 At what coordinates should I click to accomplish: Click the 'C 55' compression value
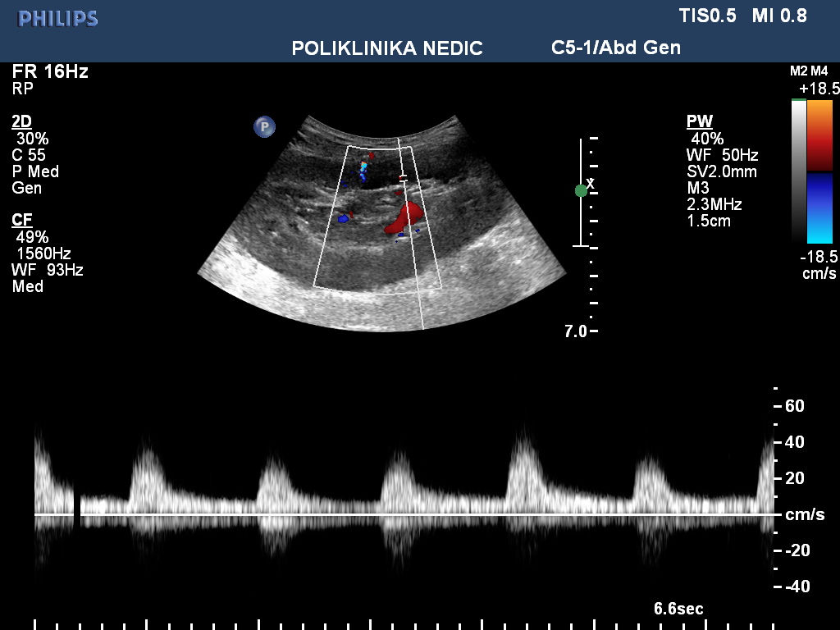(29, 155)
